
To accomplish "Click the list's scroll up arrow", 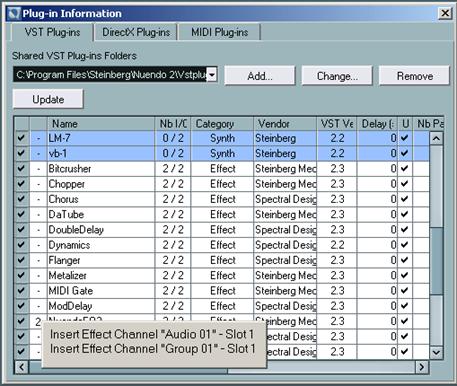I will point(436,138).
